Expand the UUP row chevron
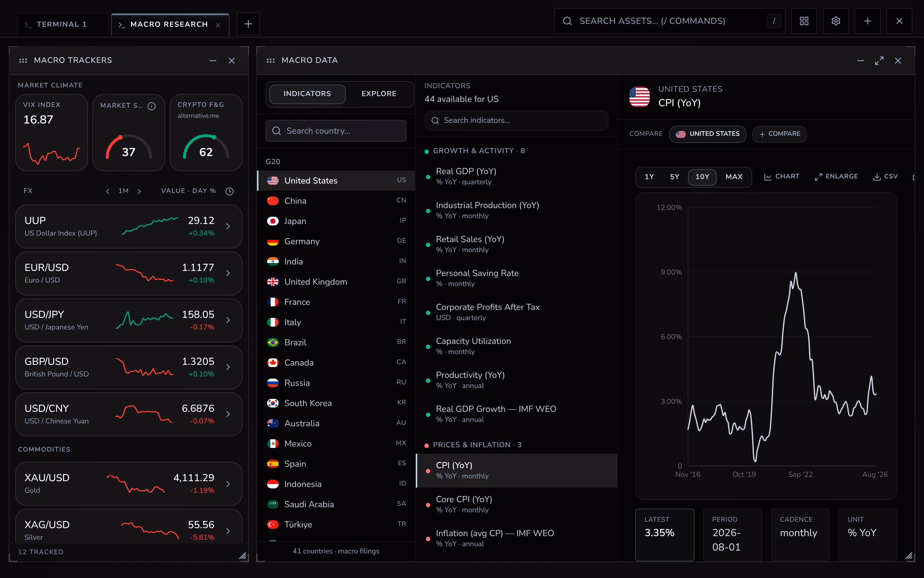This screenshot has width=924, height=578. [228, 226]
